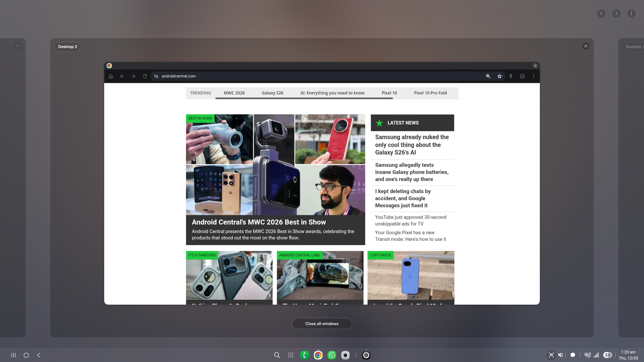This screenshot has width=644, height=362.
Task: Expand quick settings from the battery indicator
Action: point(608,355)
